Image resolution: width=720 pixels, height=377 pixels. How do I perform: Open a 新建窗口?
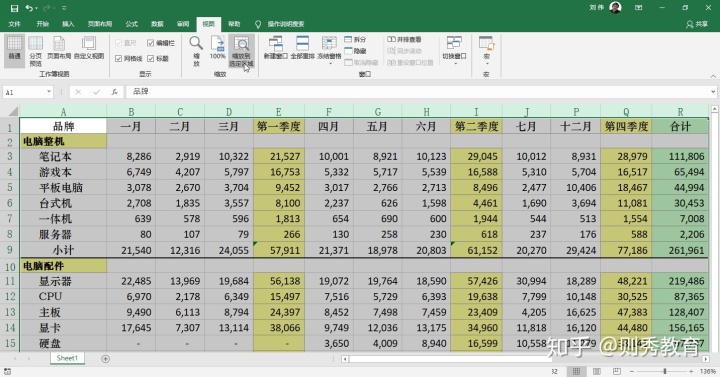[276, 48]
